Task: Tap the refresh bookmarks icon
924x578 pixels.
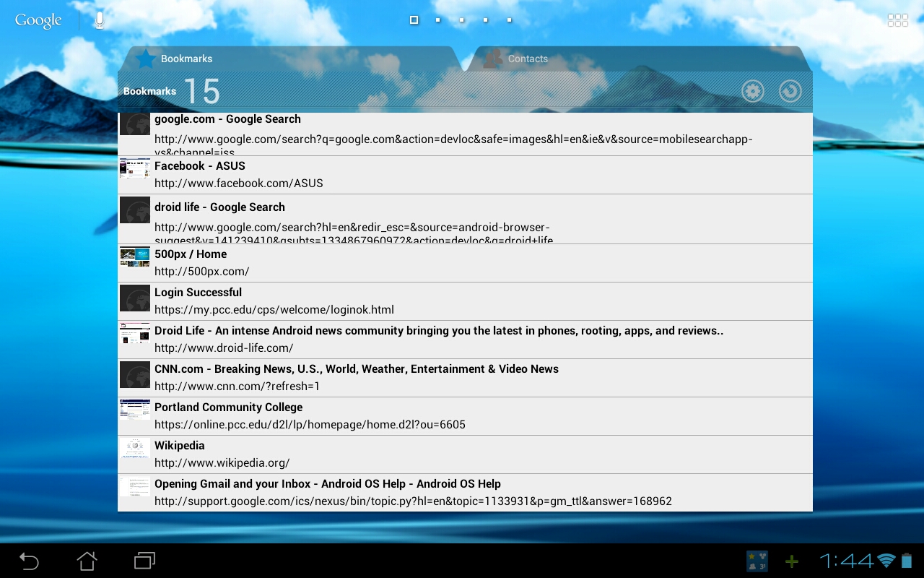Action: tap(790, 91)
